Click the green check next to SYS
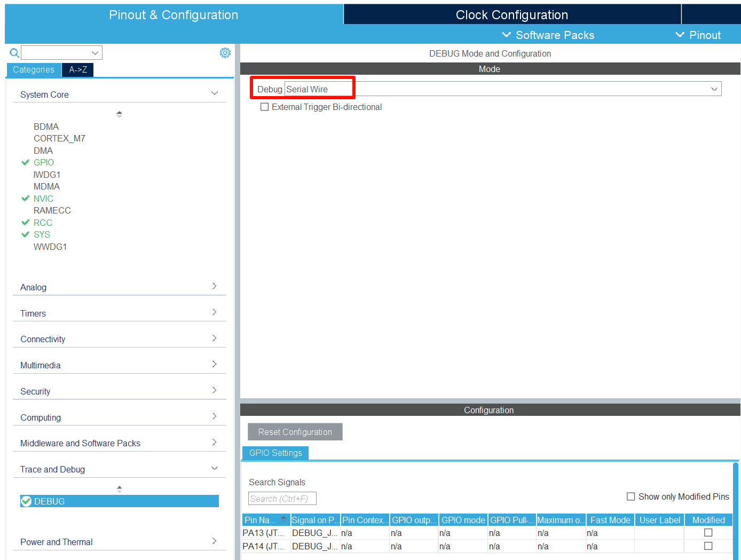This screenshot has width=741, height=560. tap(25, 234)
